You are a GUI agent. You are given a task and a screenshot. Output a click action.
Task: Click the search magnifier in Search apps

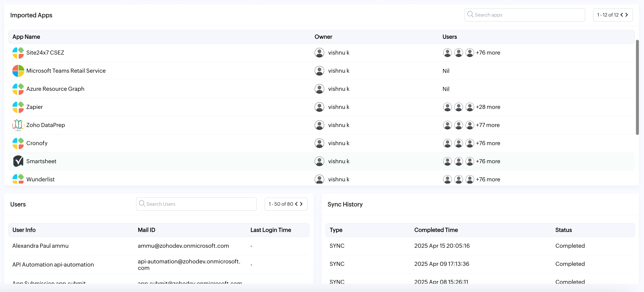pos(470,15)
